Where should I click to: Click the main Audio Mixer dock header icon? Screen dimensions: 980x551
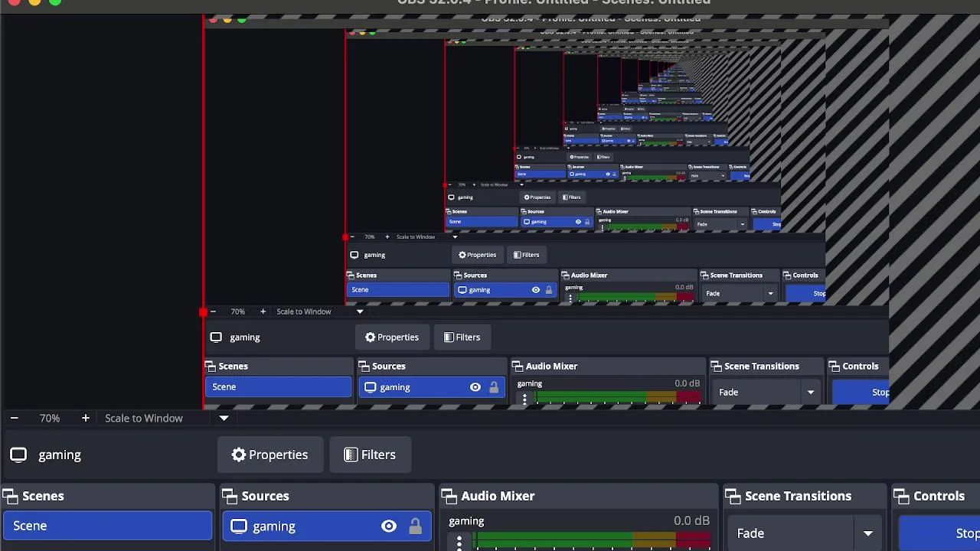pos(449,496)
